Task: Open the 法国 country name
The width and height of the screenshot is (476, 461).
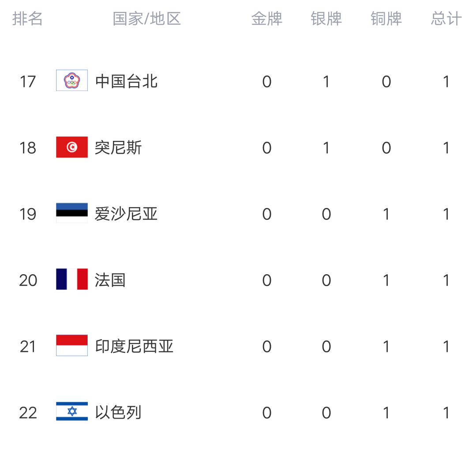Action: (110, 280)
